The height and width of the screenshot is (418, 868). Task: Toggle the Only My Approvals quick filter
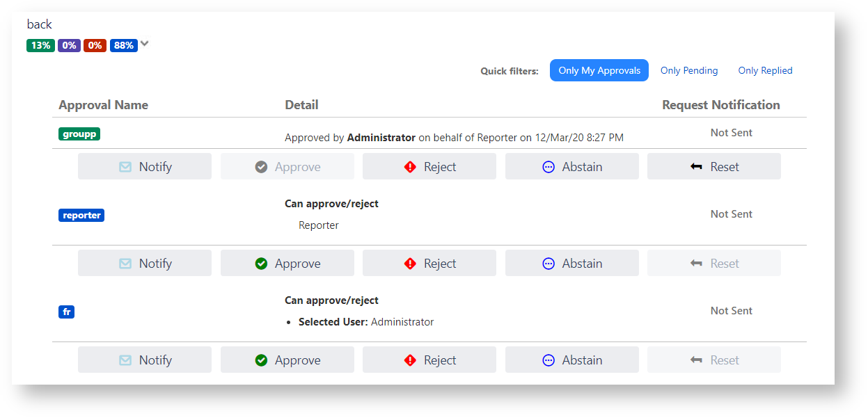(x=599, y=70)
